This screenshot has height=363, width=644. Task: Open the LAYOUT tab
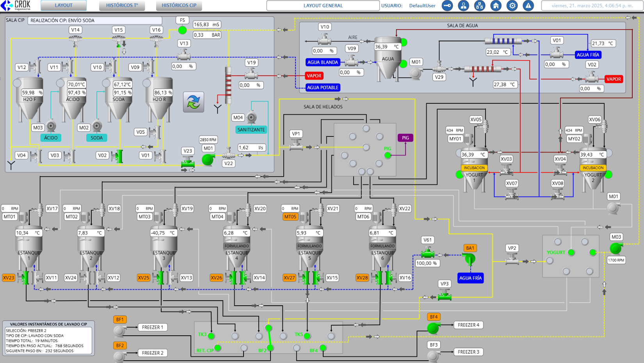64,5
